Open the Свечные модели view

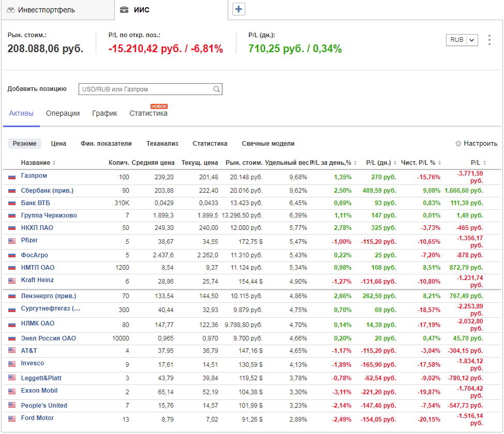click(x=268, y=144)
